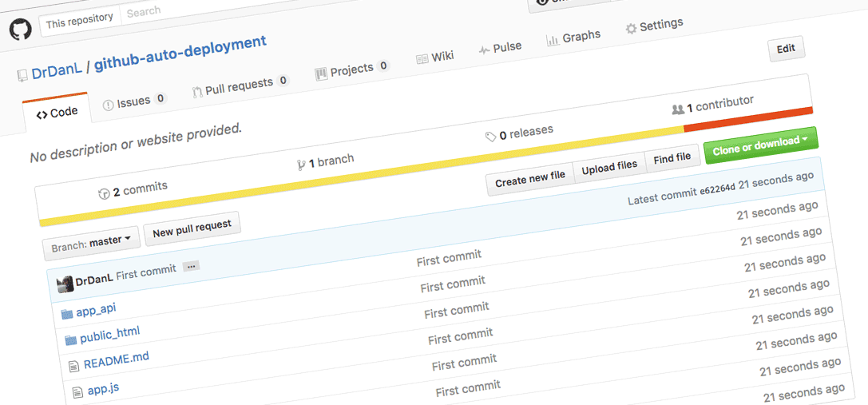Open the latest commit hash e62264d

[717, 190]
